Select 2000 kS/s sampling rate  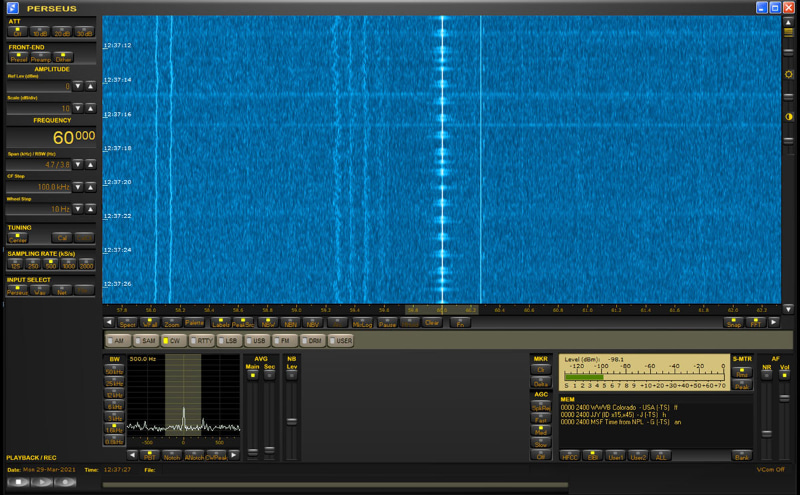(x=86, y=264)
